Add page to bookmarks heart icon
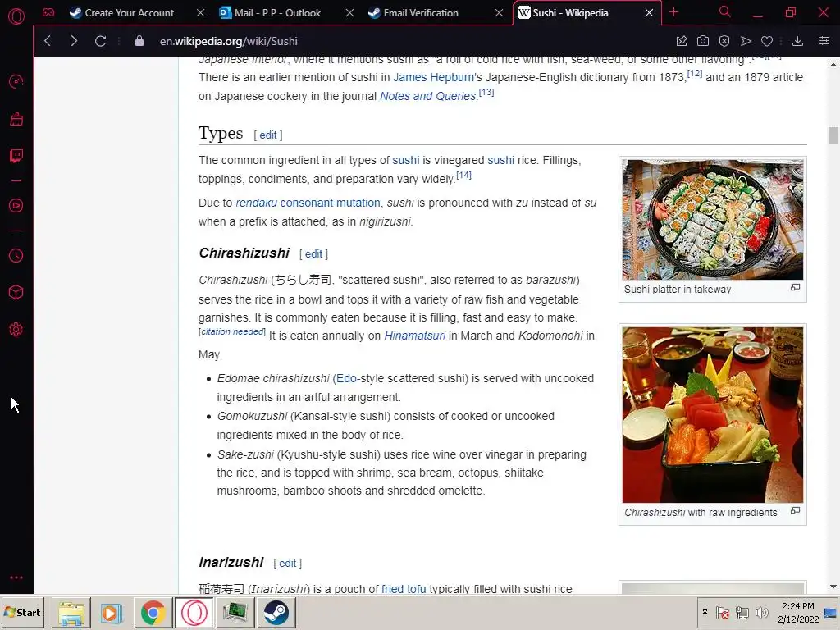Viewport: 840px width, 630px height. (767, 41)
